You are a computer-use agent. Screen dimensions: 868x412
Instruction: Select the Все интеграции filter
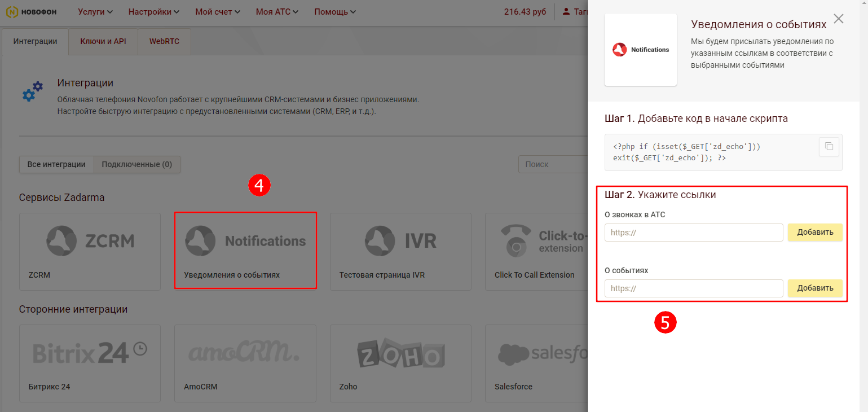pos(56,164)
